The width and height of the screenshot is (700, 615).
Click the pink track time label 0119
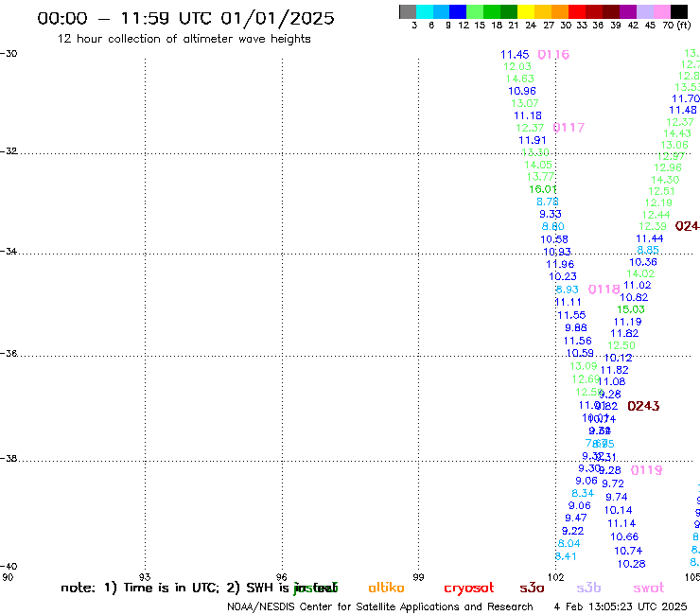(646, 470)
